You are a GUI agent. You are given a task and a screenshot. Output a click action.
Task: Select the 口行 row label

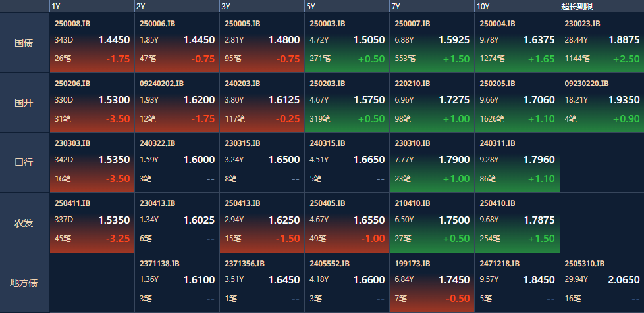(x=25, y=162)
